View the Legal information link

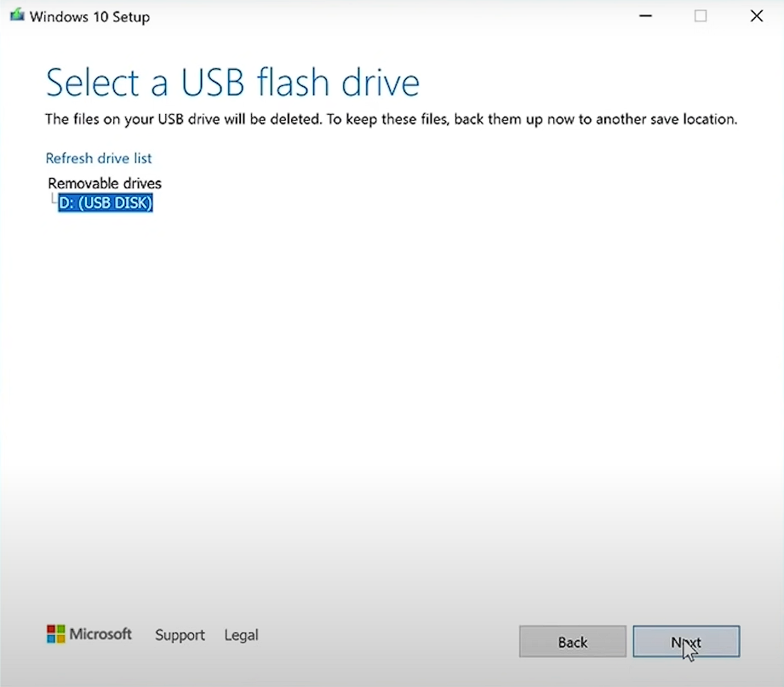tap(241, 635)
